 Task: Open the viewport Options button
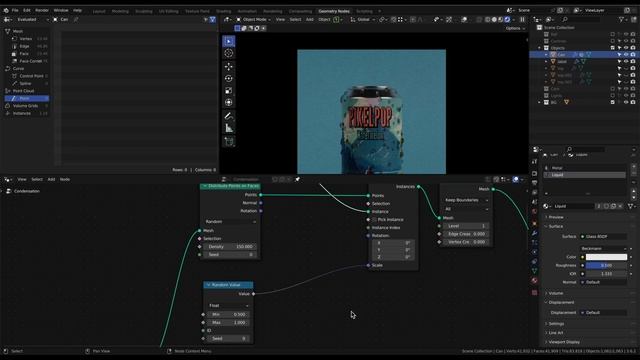(x=515, y=28)
